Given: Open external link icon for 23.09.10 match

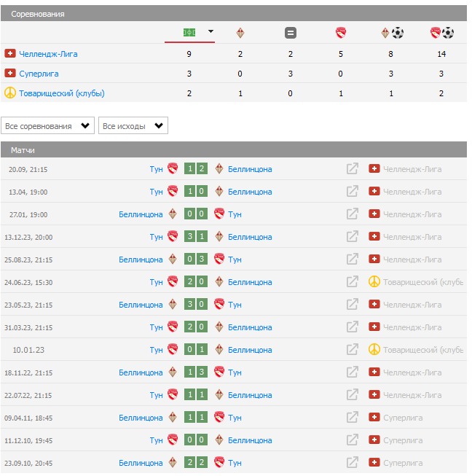Looking at the screenshot, I should (353, 463).
